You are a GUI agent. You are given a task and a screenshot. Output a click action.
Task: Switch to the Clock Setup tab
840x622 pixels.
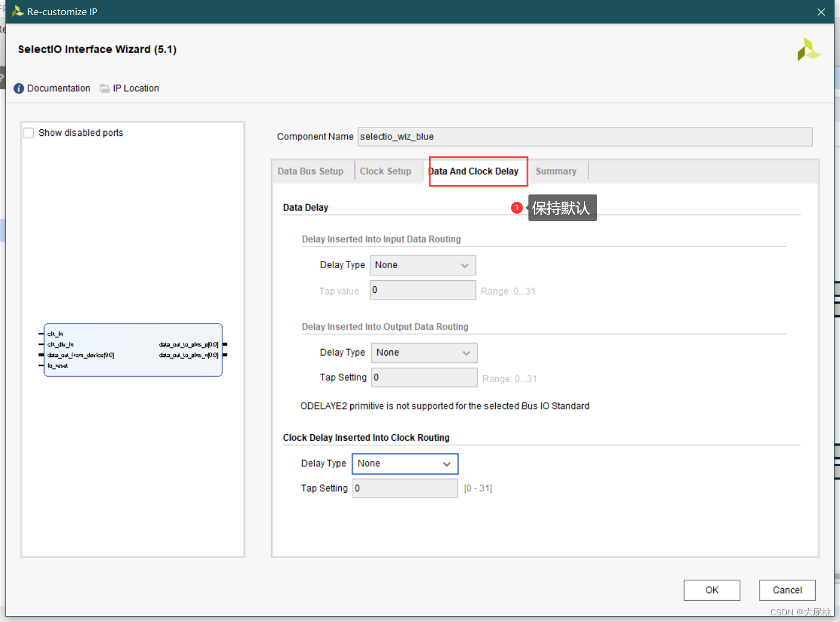pyautogui.click(x=385, y=172)
